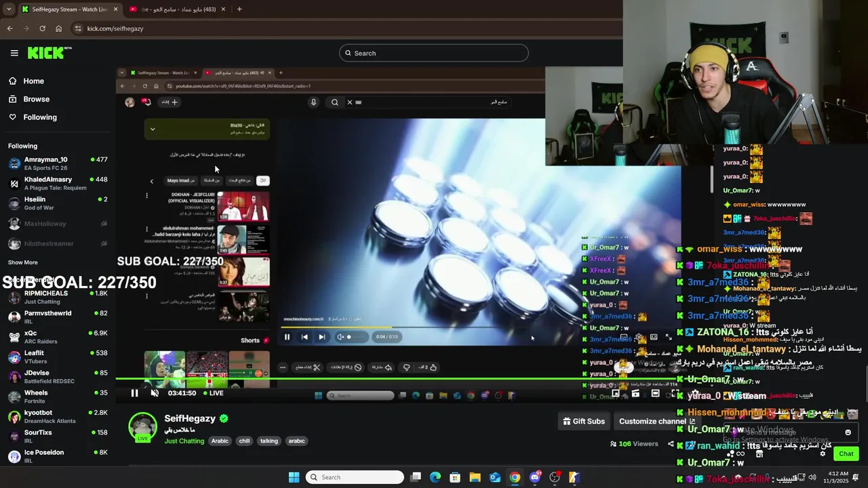Viewport: 868px width, 488px height.
Task: Click the YouTube dislike button
Action: [x=406, y=367]
